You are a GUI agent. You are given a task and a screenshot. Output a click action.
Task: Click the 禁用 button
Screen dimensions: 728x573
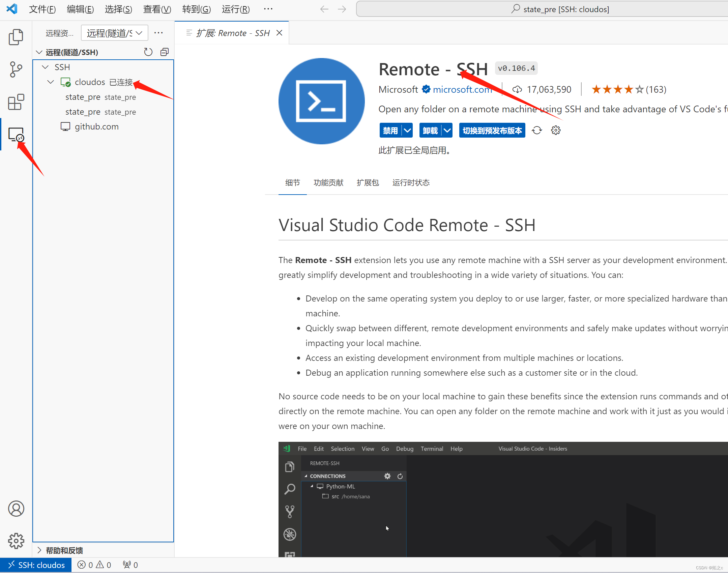[x=390, y=130]
